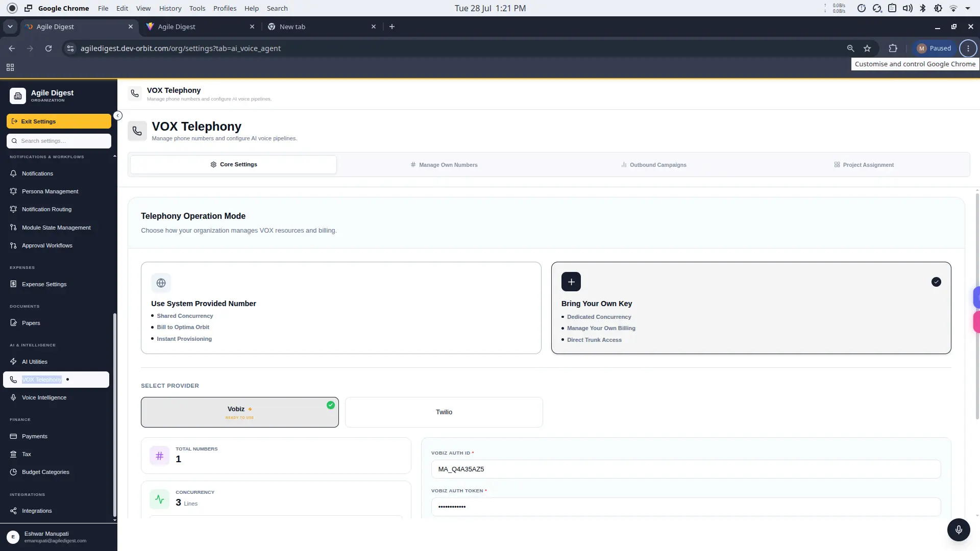Click the sidebar vertical scrollbar
Viewport: 980px width, 551px height.
click(115, 415)
